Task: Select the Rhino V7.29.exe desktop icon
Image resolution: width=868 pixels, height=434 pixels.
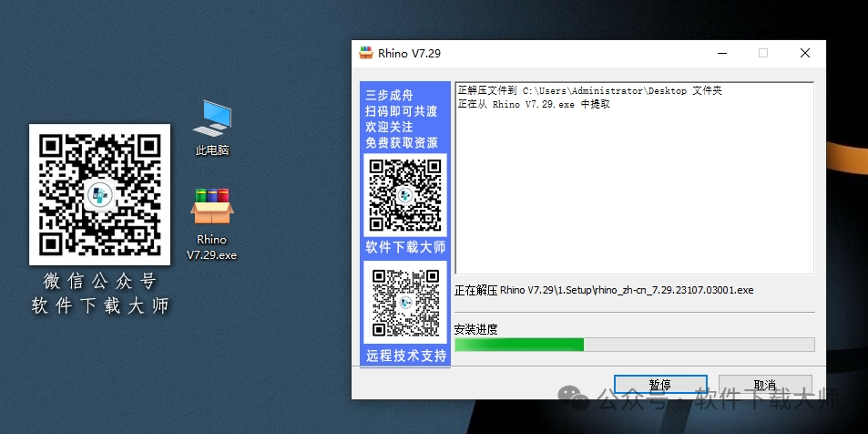Action: [211, 224]
